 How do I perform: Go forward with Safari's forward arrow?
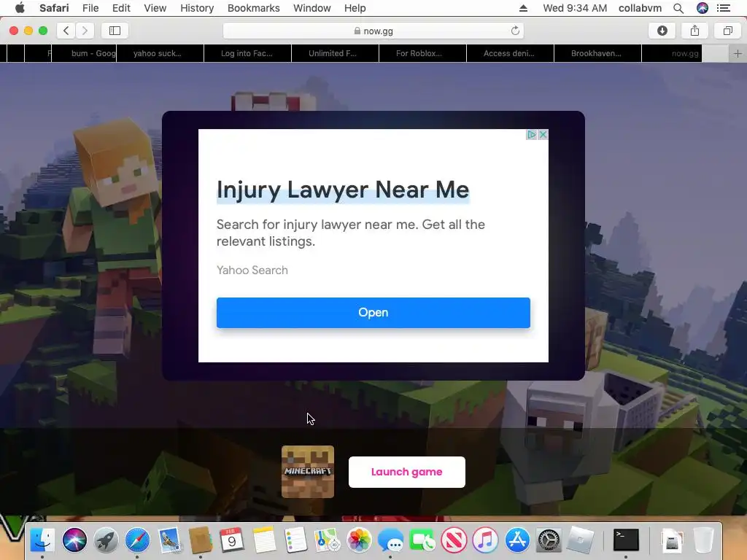tap(85, 31)
